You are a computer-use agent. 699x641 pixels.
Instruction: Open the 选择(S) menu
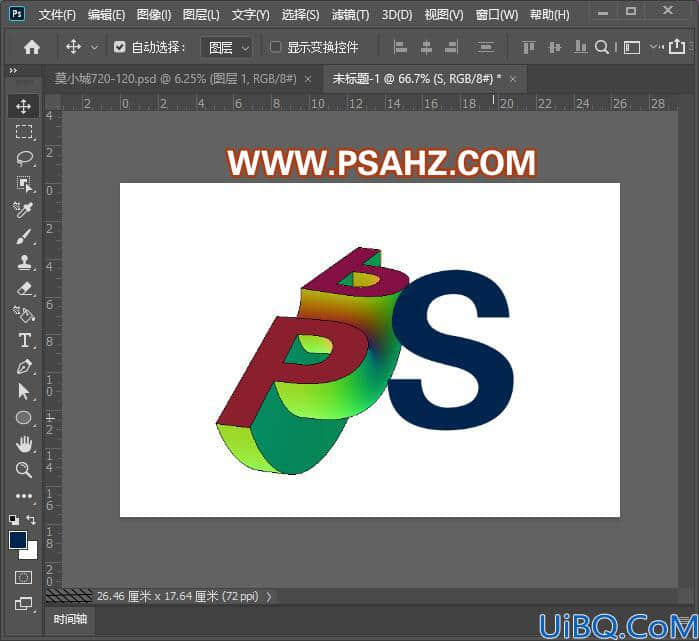300,15
